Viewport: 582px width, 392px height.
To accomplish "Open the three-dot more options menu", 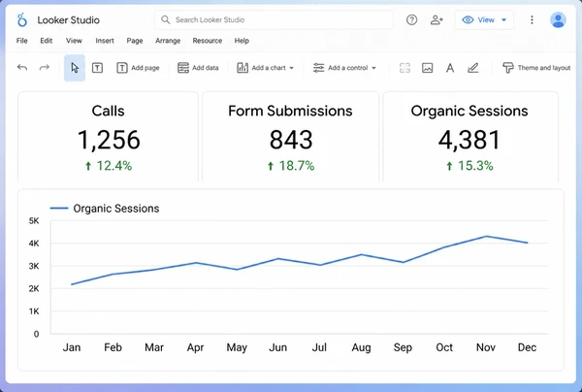I will click(532, 19).
